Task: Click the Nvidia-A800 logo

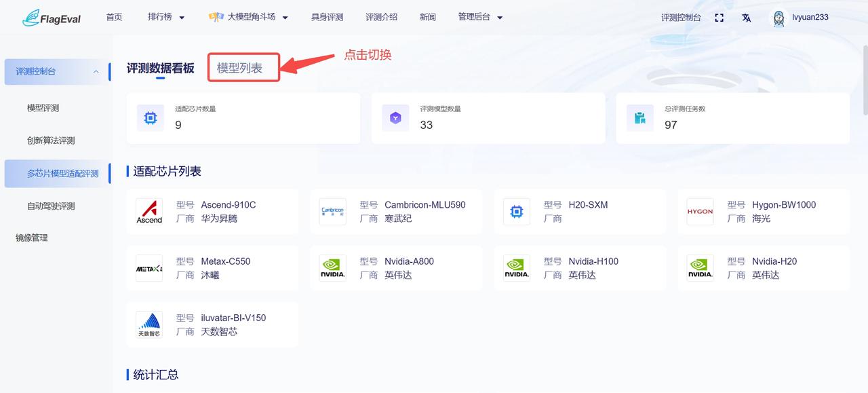Action: 333,268
